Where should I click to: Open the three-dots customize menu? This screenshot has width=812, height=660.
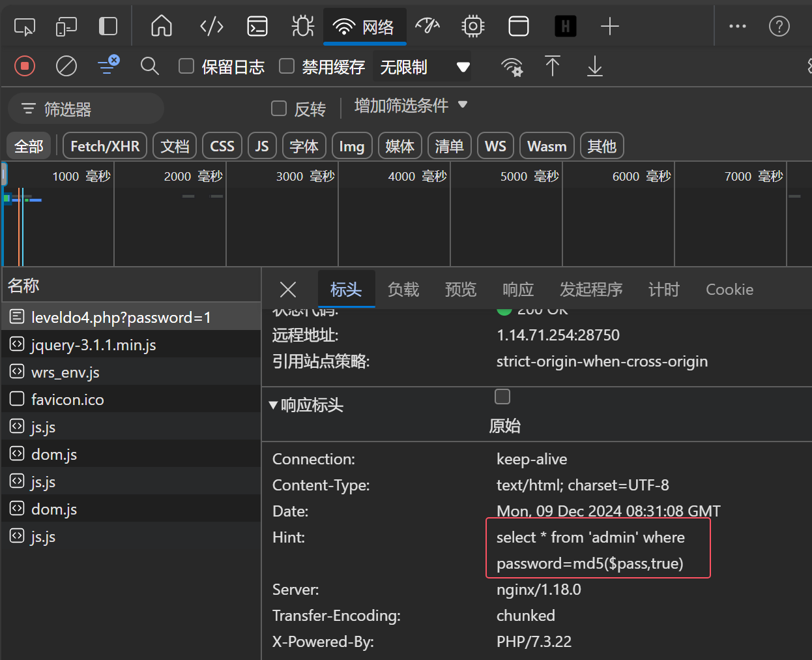pyautogui.click(x=738, y=27)
